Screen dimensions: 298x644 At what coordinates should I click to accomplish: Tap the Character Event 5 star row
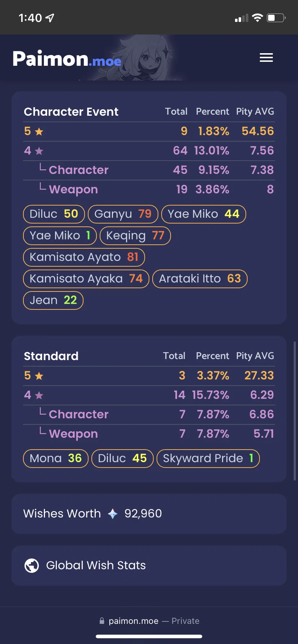149,132
